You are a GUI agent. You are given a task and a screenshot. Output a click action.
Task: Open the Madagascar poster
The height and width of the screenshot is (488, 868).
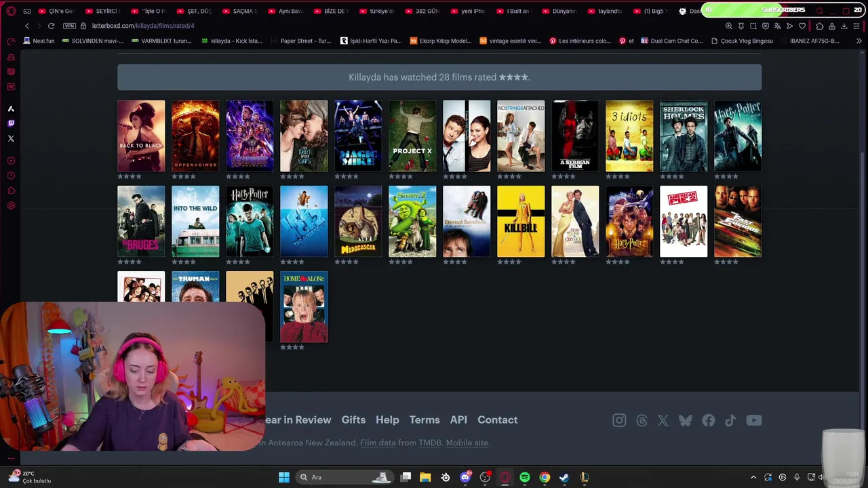pos(358,222)
